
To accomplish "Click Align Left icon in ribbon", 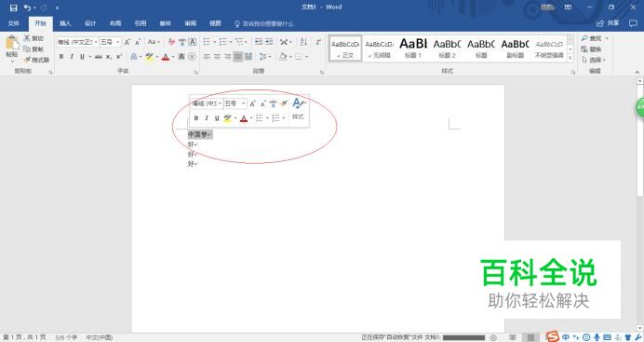I will tap(207, 57).
